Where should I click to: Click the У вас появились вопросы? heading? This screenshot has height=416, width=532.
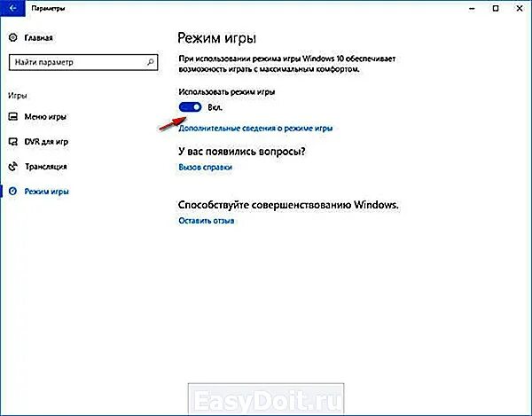[x=241, y=151]
